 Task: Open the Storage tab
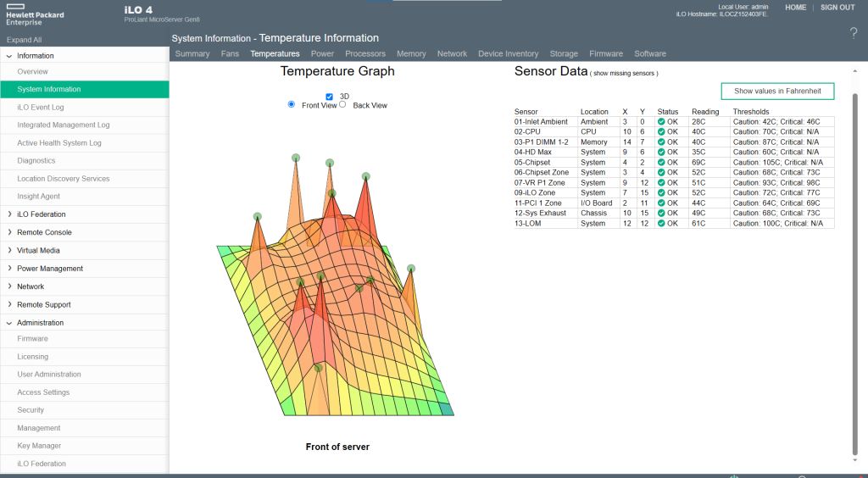click(x=564, y=53)
